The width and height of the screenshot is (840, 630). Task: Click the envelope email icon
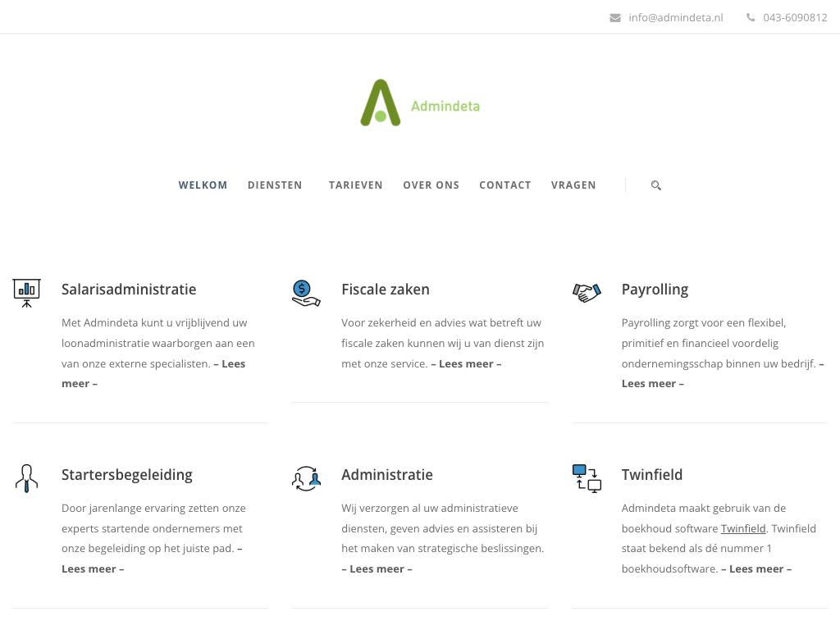pyautogui.click(x=615, y=18)
